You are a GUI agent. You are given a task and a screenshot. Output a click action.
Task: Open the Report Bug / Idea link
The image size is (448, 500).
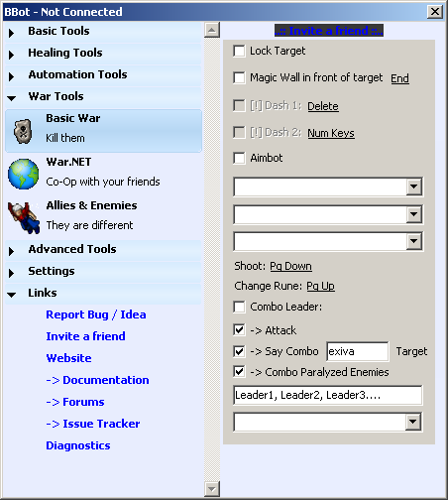(96, 314)
